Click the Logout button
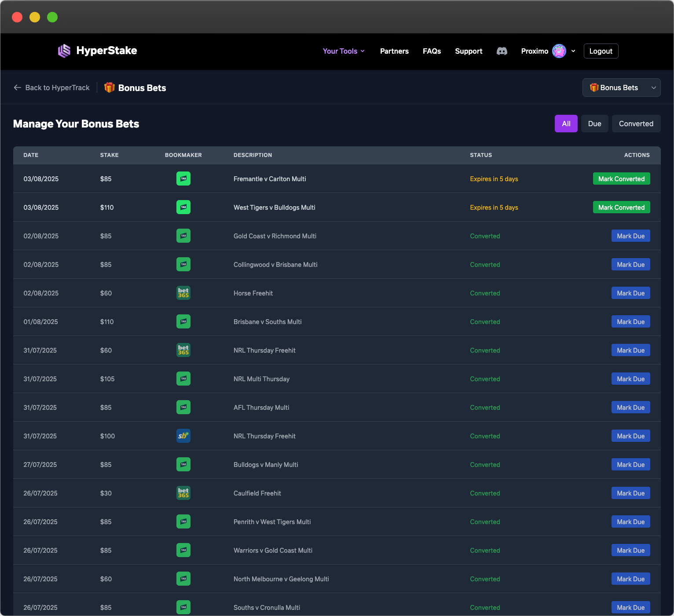Viewport: 674px width, 616px height. pyautogui.click(x=601, y=51)
